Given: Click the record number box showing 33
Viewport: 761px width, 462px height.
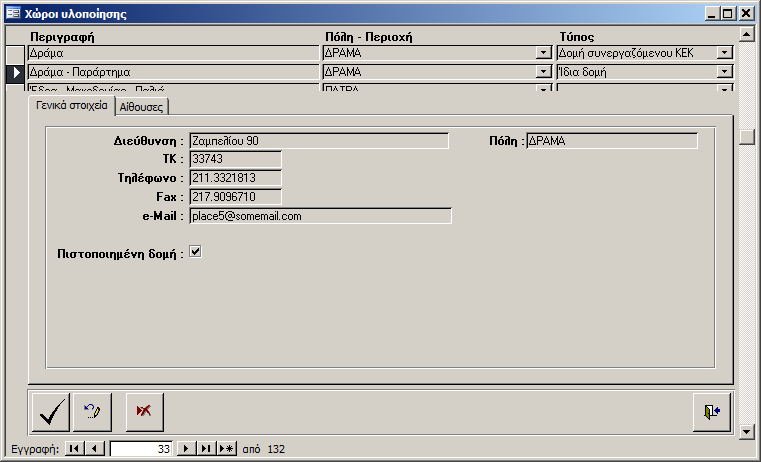Looking at the screenshot, I should coord(140,450).
